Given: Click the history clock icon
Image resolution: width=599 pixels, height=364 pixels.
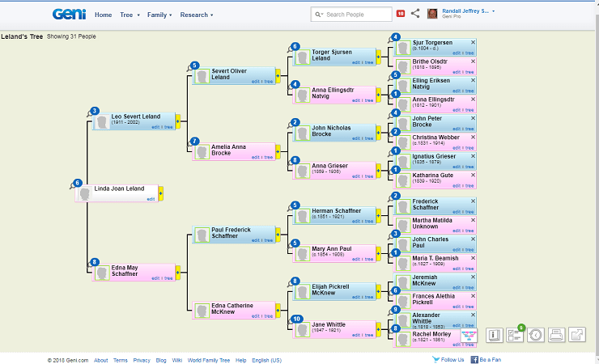Looking at the screenshot, I should (x=535, y=334).
